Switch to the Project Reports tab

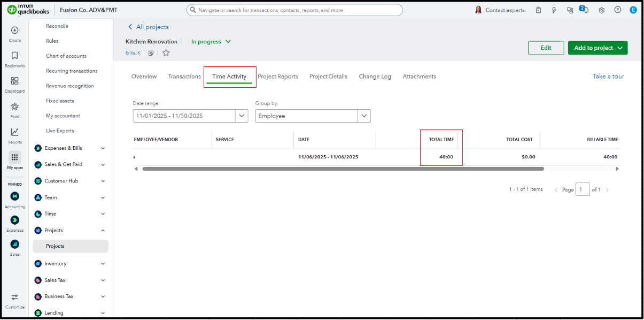277,77
